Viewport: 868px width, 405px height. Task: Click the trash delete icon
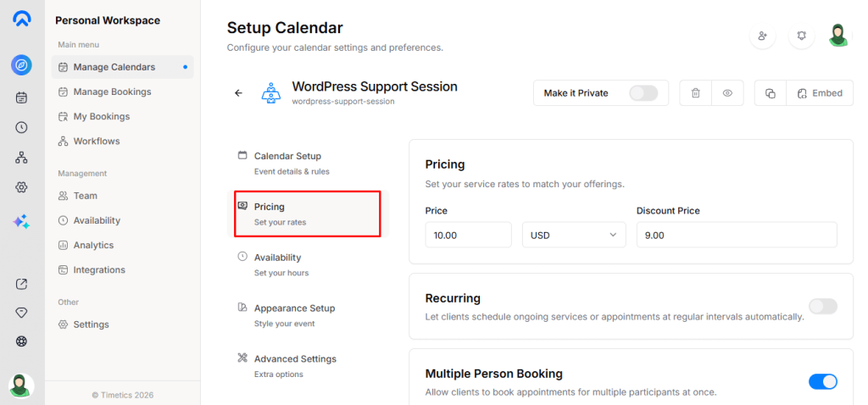pyautogui.click(x=696, y=93)
